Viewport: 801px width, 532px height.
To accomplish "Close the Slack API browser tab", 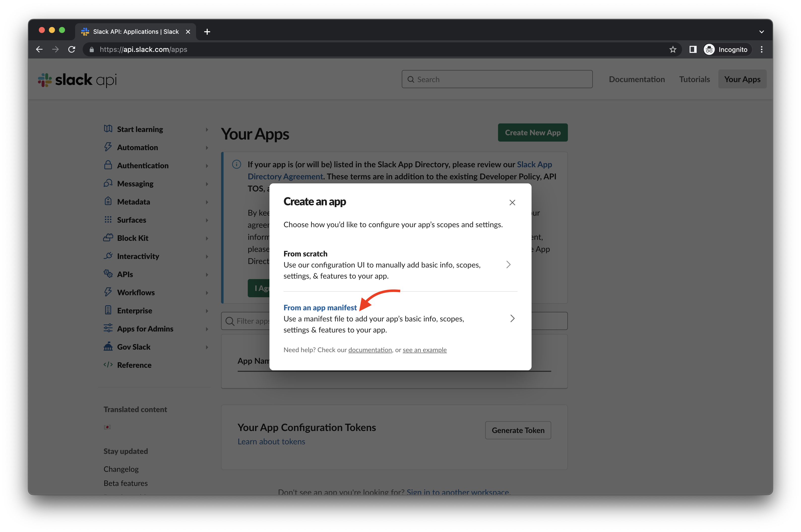I will (188, 31).
